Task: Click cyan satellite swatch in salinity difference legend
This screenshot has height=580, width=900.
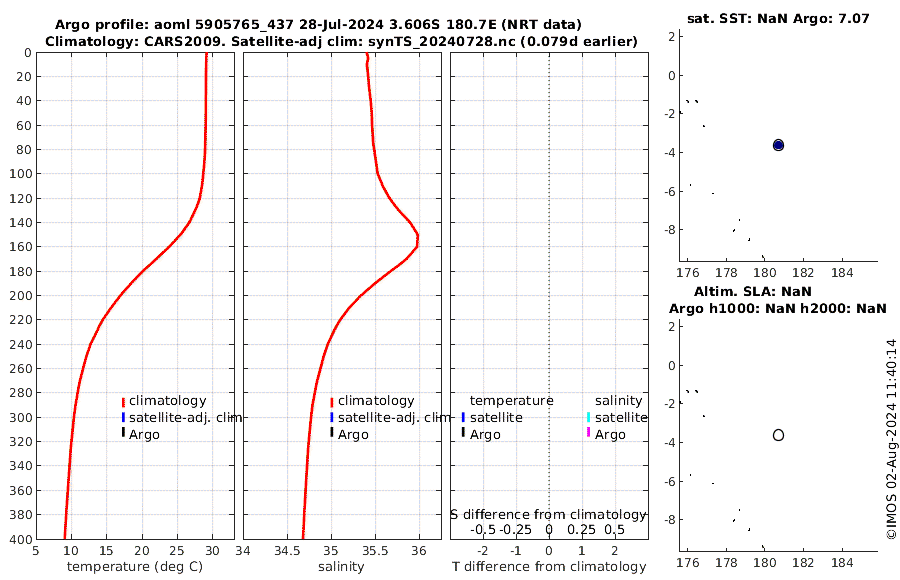Action: click(x=588, y=417)
